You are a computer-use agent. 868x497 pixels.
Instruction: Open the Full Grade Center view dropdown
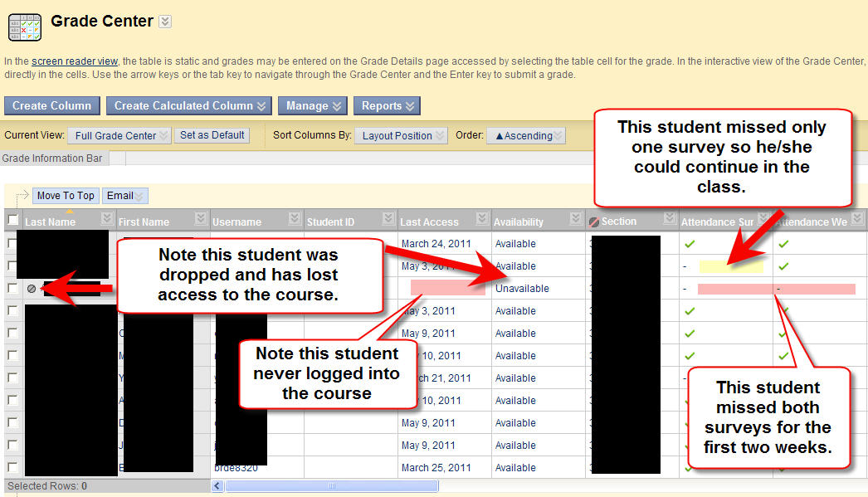(x=119, y=135)
